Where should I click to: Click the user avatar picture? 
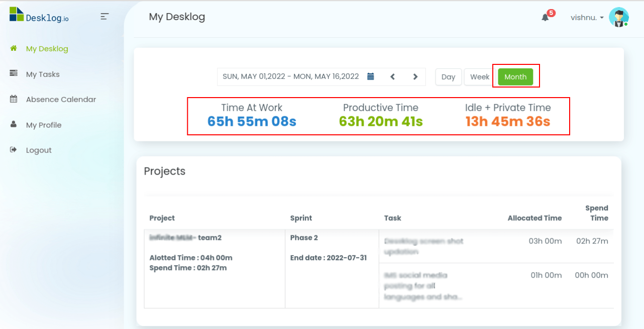tap(619, 17)
